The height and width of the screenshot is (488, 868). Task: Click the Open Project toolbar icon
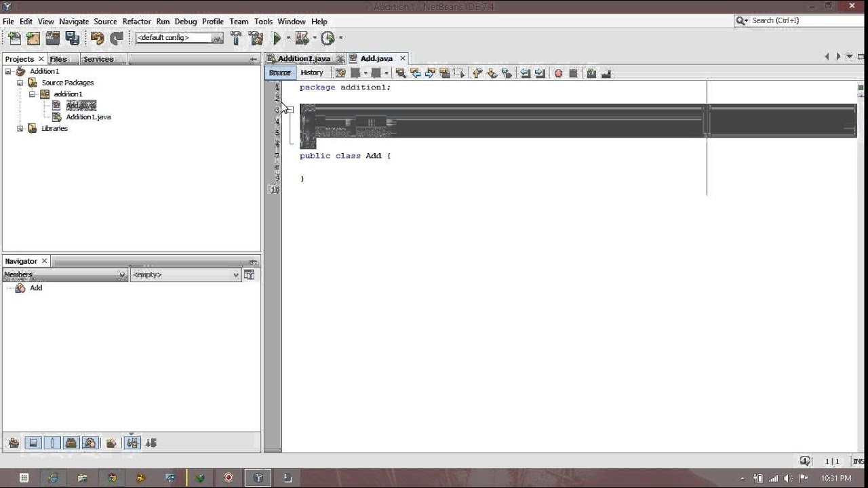(52, 39)
